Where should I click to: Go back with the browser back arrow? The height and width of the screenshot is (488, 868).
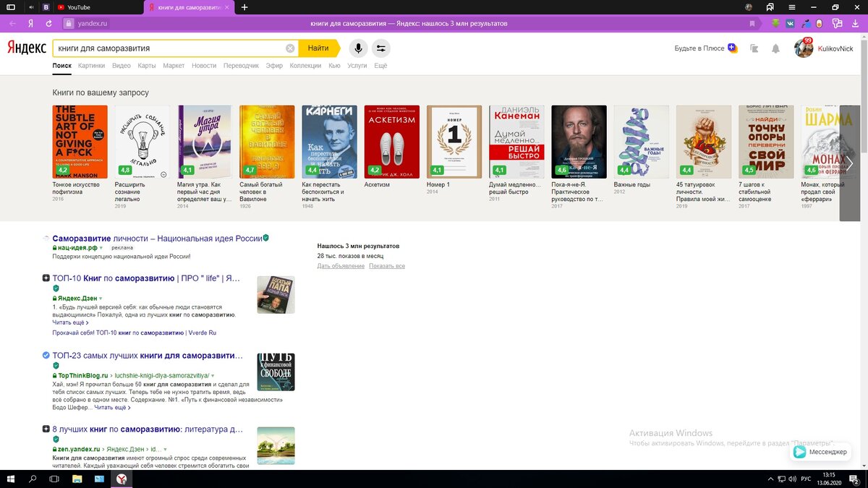coord(12,23)
